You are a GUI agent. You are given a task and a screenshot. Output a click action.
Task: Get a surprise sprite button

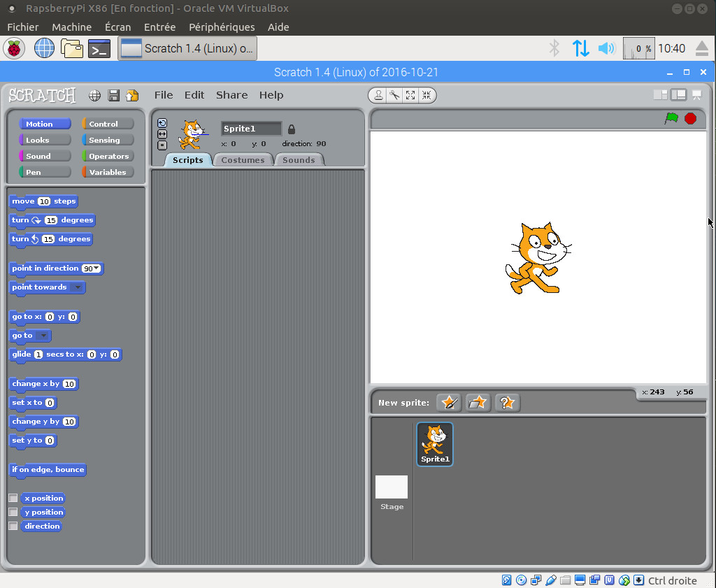pyautogui.click(x=507, y=403)
